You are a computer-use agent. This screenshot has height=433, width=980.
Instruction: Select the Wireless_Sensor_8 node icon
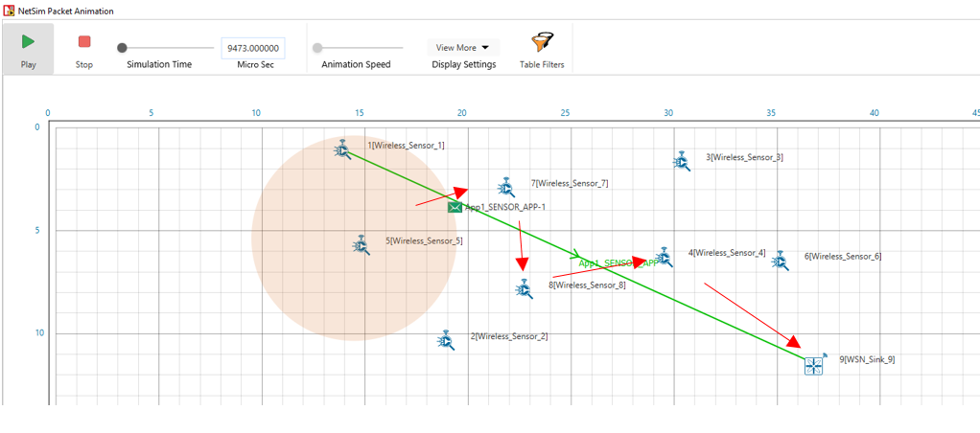525,288
